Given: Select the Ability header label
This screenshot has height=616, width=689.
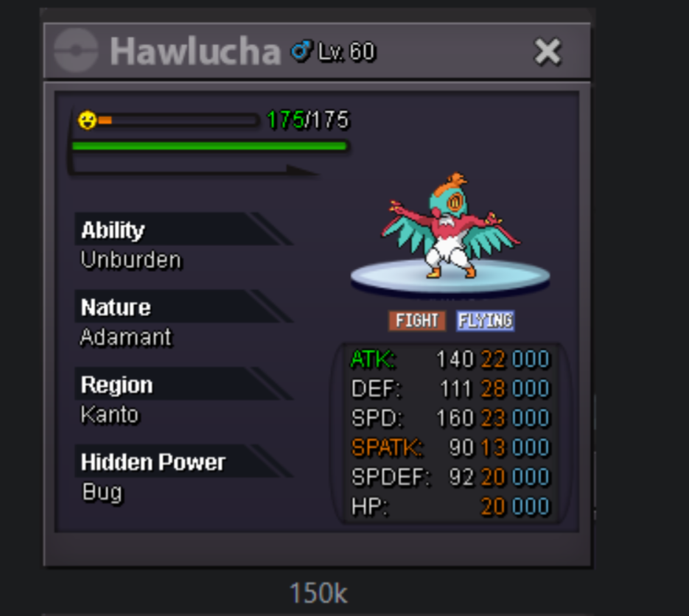Looking at the screenshot, I should point(113,230).
